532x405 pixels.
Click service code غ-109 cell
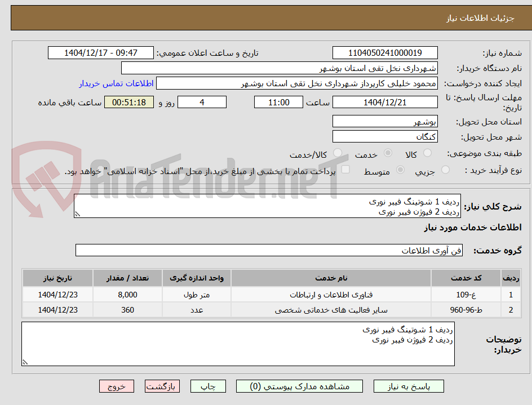(466, 295)
